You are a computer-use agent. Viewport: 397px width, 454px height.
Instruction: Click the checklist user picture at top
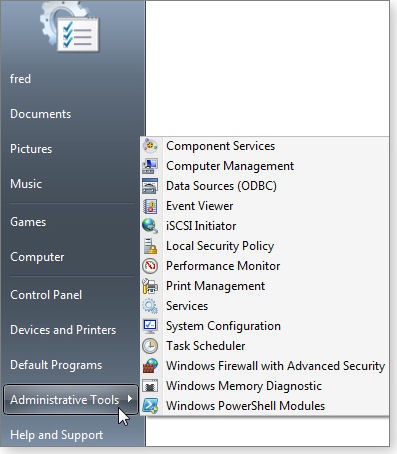click(71, 28)
